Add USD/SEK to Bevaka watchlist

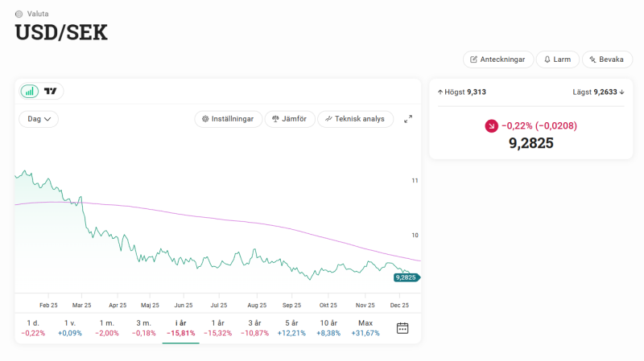[x=606, y=59]
